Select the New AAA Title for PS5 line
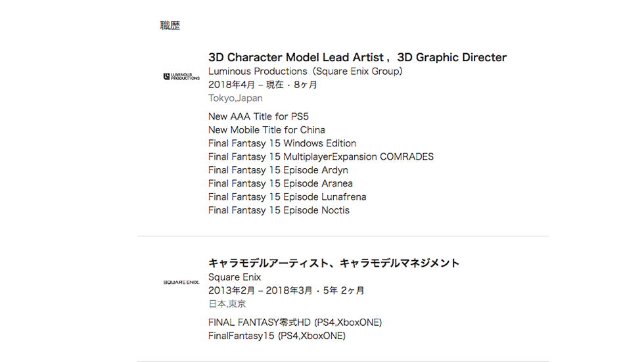This screenshot has height=362, width=644. pos(258,116)
